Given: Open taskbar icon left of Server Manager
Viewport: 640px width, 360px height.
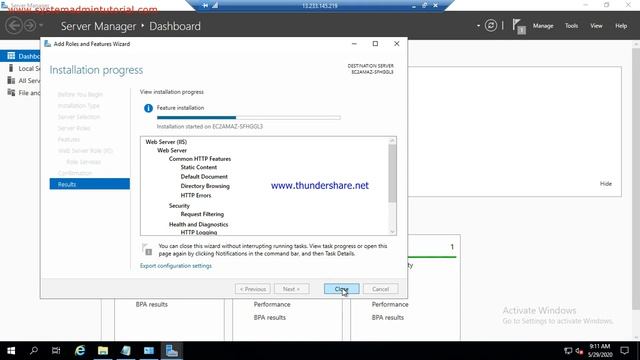Looking at the screenshot, I should (149, 351).
